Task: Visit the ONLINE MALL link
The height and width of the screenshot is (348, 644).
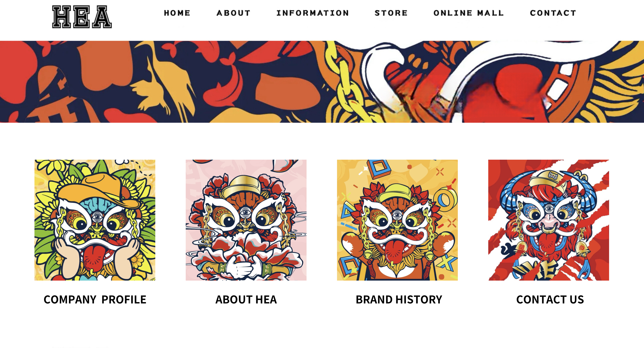Action: (469, 13)
